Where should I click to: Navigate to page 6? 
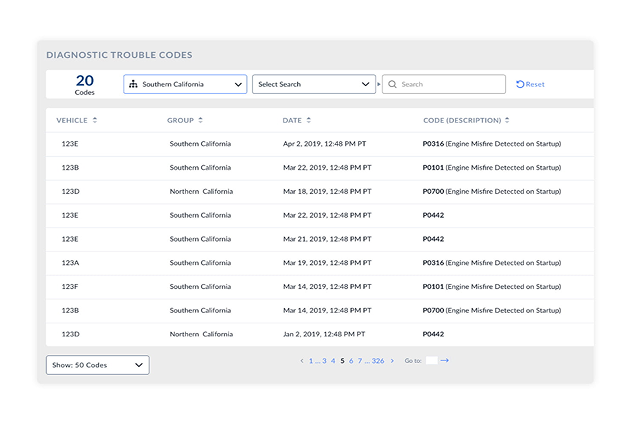pyautogui.click(x=351, y=361)
